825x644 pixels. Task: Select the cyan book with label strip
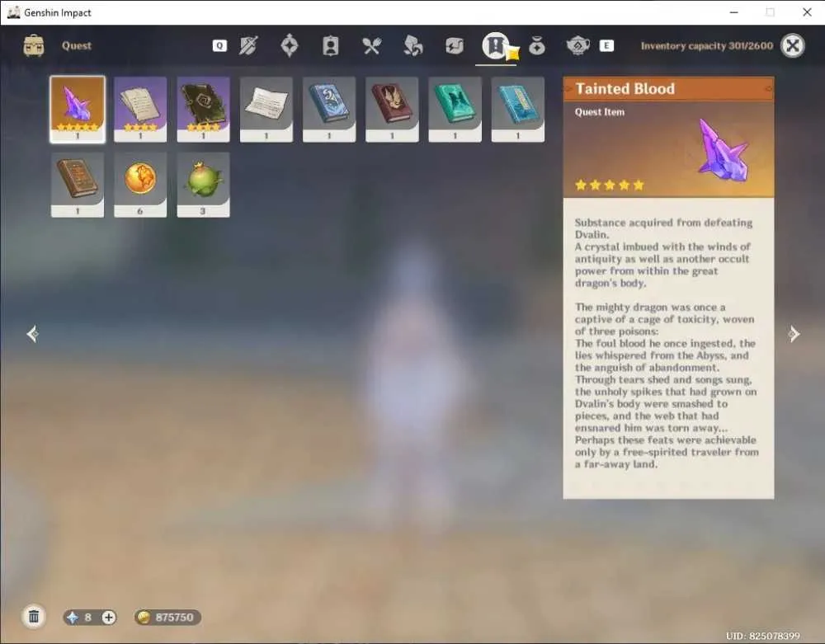click(518, 110)
